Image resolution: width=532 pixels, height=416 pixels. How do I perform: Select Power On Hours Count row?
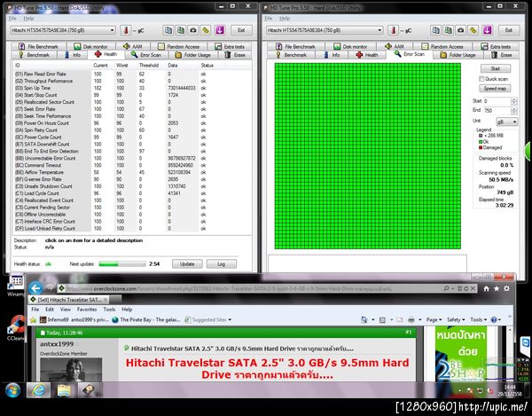pyautogui.click(x=115, y=123)
